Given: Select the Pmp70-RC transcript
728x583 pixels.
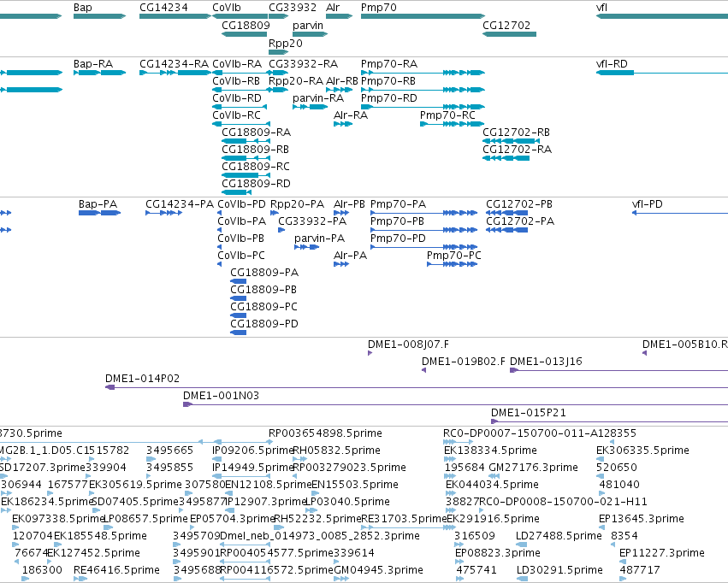Looking at the screenshot, I should click(x=453, y=124).
